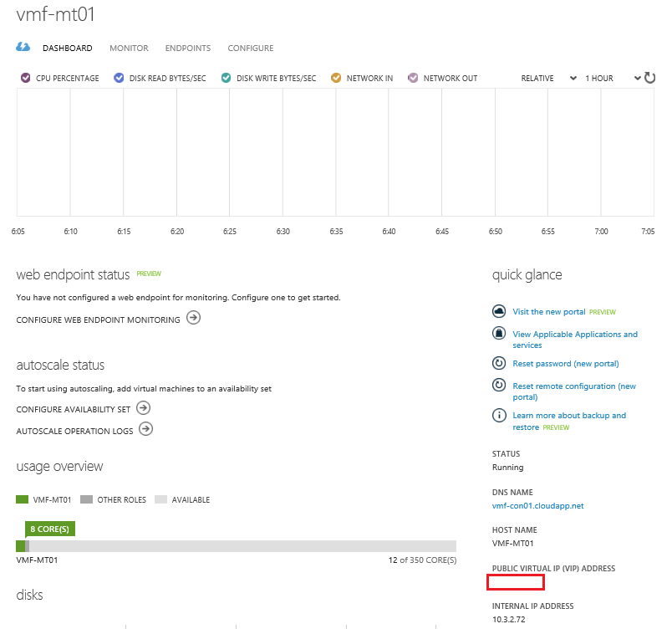
Task: Open the vmf-con01.cloudapp.net DNS link
Action: [537, 505]
